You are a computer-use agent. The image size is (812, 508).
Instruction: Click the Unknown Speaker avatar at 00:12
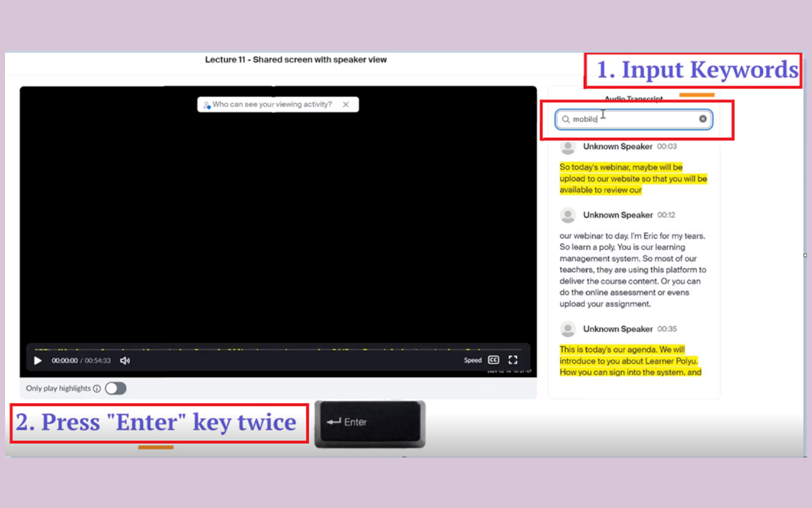pos(568,215)
